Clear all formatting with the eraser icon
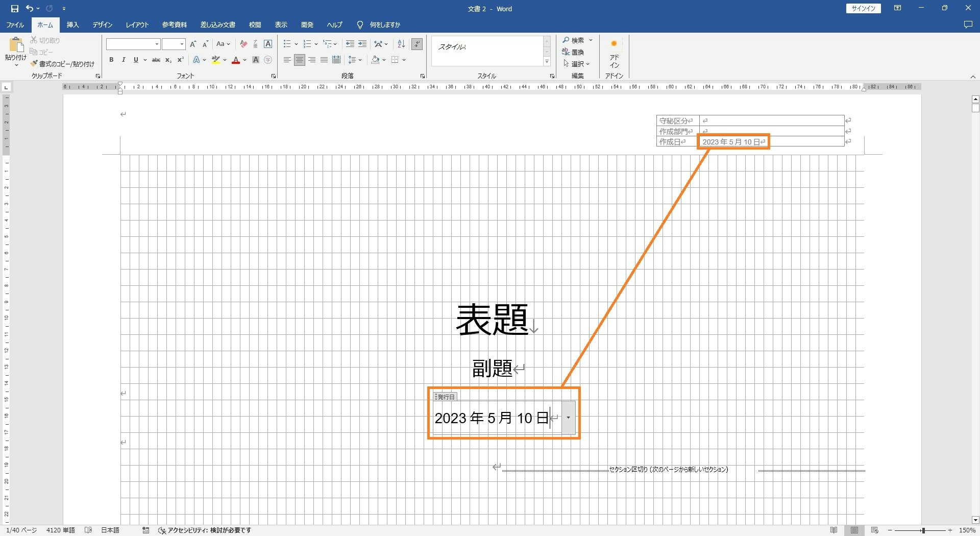The width and height of the screenshot is (980, 536). 243,44
